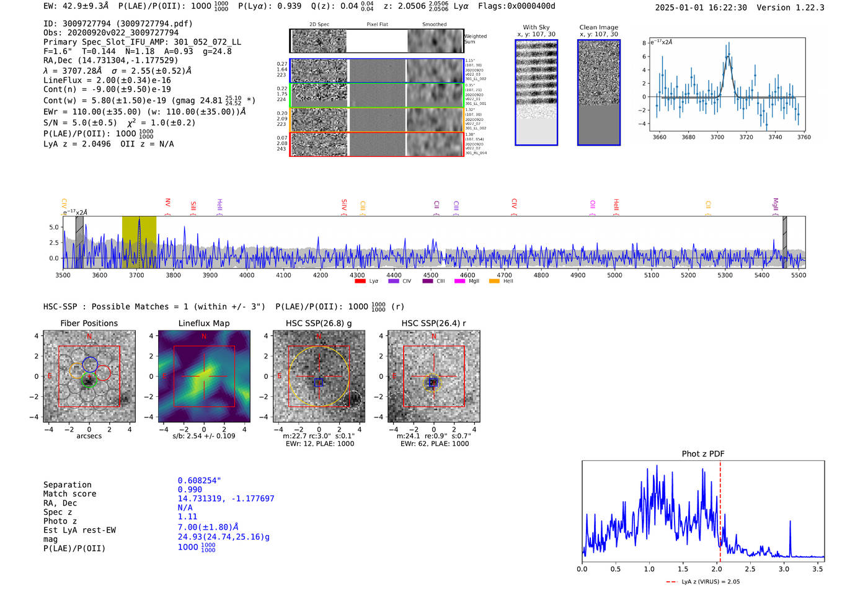Screen dimensions: 868x591
Task: Open the Clean Image cutout
Action: point(599,92)
